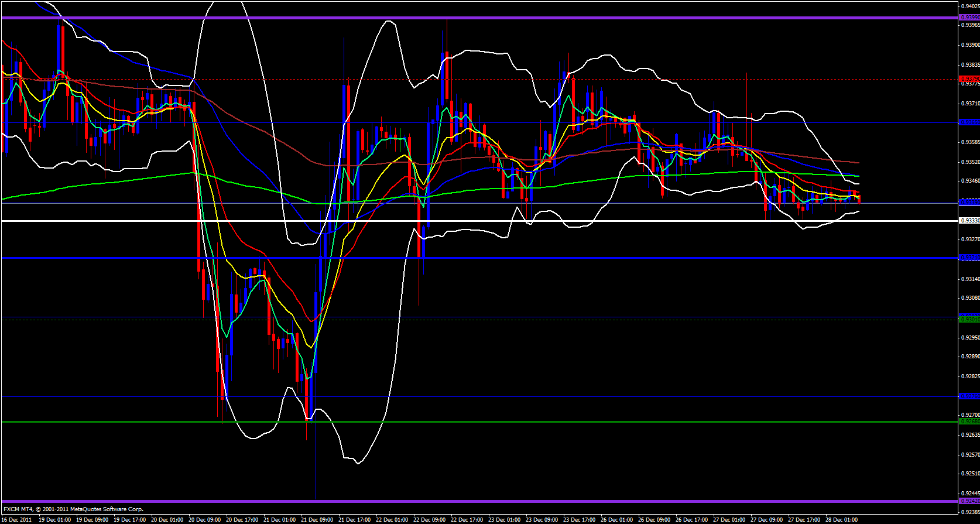
Task: Select the thin blue line at 0.92760
Action: click(x=479, y=396)
